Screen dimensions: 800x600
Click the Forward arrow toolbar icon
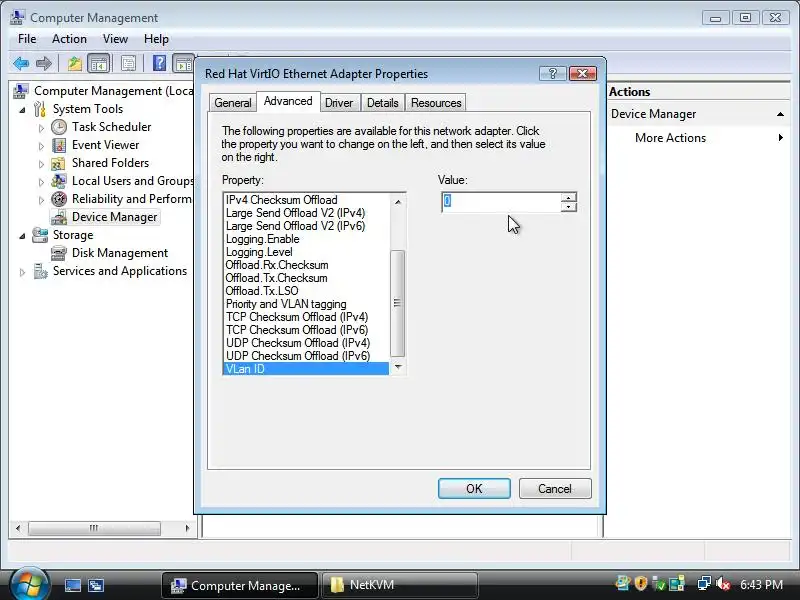tap(44, 64)
